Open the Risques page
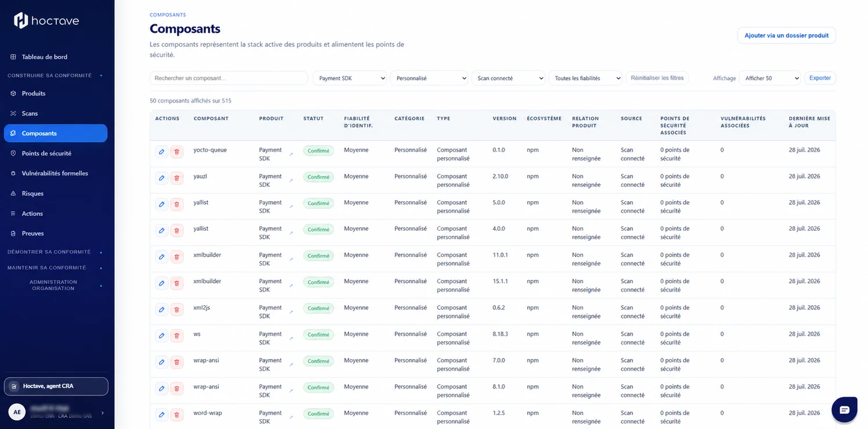The width and height of the screenshot is (868, 429). (56, 193)
